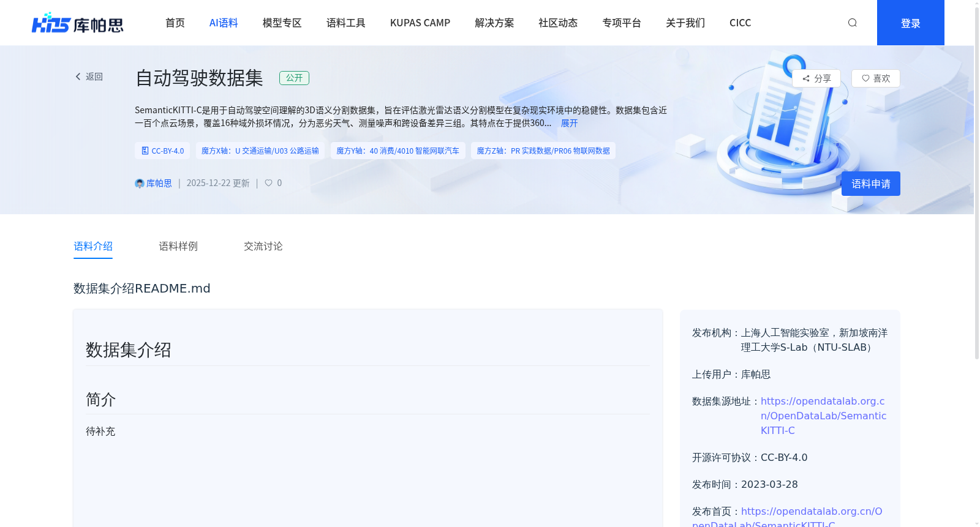The height and width of the screenshot is (527, 980).
Task: Click the back arrow next to 返回
Action: [78, 77]
